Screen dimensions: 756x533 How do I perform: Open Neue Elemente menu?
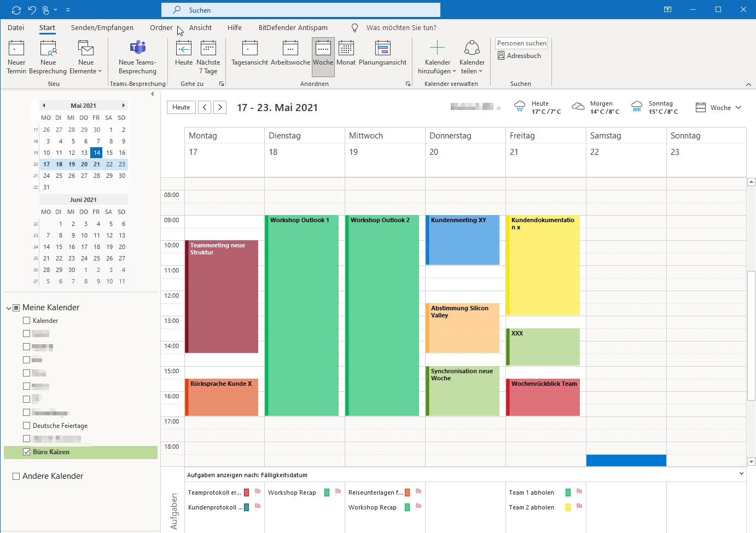tap(86, 57)
